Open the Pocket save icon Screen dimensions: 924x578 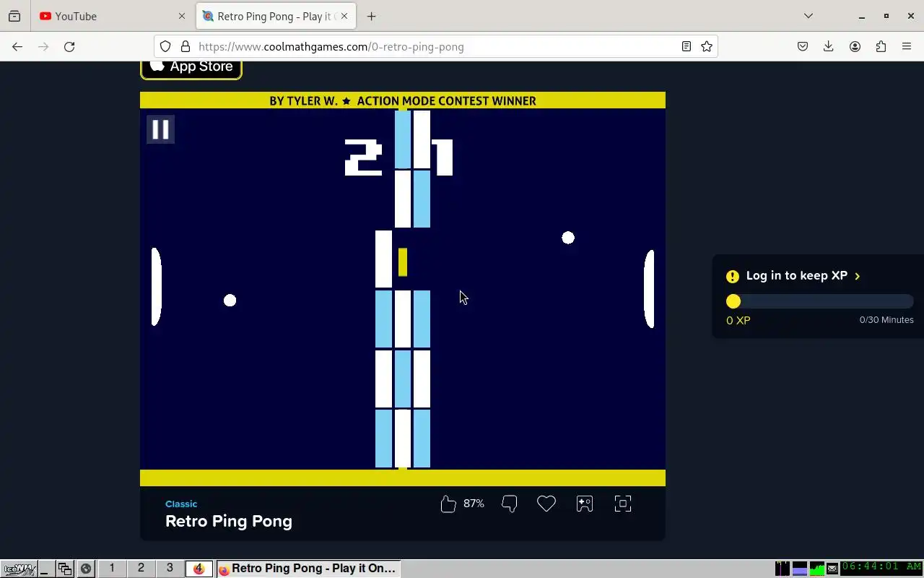click(x=803, y=46)
